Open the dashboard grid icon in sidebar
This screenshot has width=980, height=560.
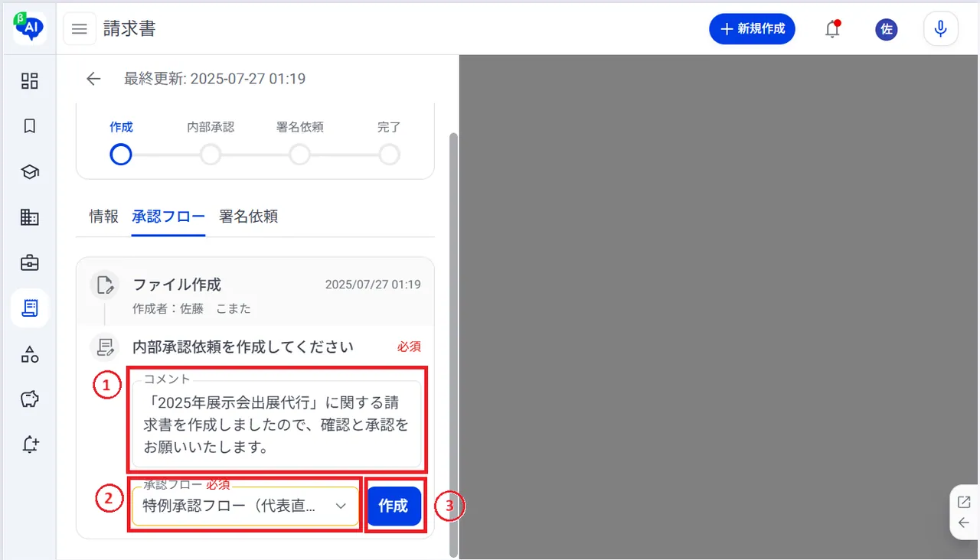click(x=30, y=81)
